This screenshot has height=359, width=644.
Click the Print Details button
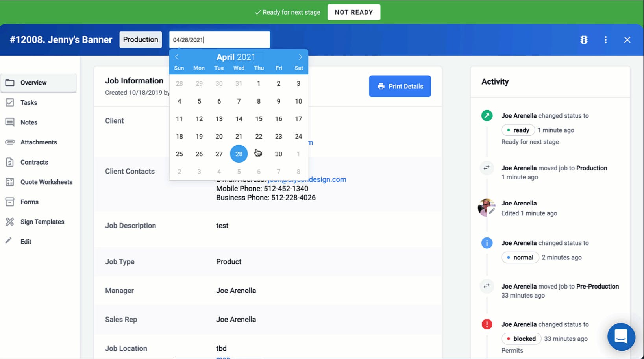click(400, 86)
